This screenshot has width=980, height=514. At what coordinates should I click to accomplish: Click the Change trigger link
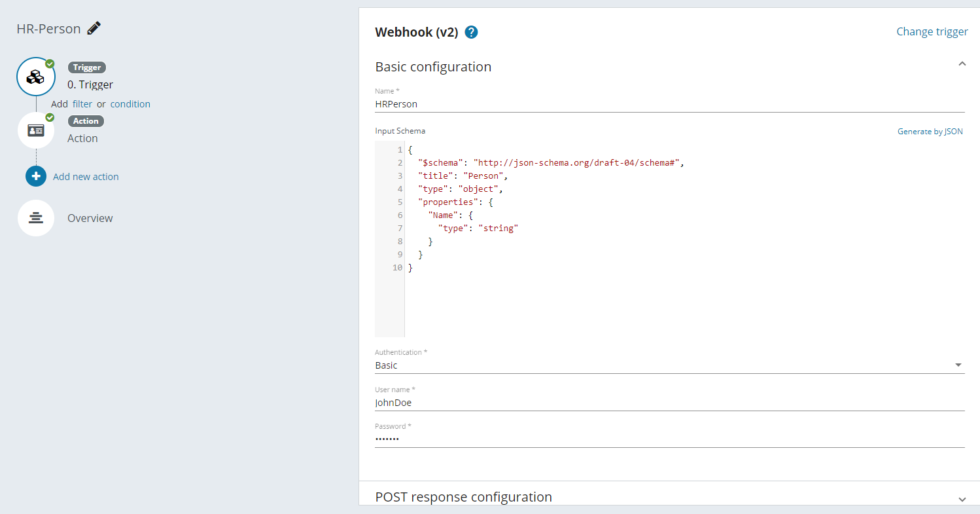pyautogui.click(x=932, y=31)
